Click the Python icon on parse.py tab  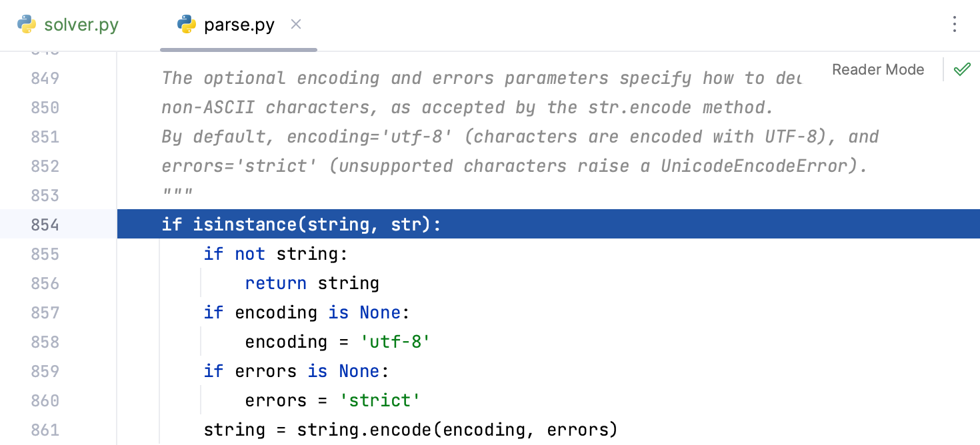point(187,25)
